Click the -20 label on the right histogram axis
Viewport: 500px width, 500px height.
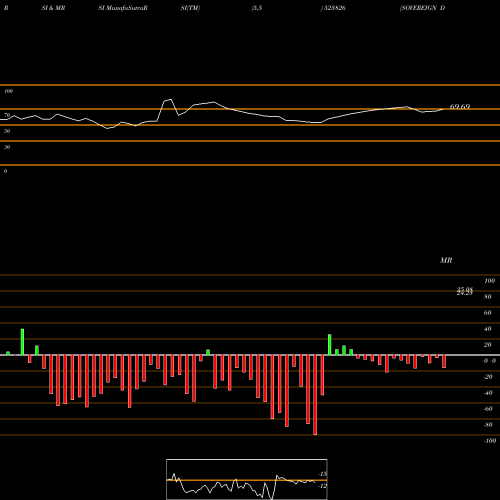coord(488,377)
